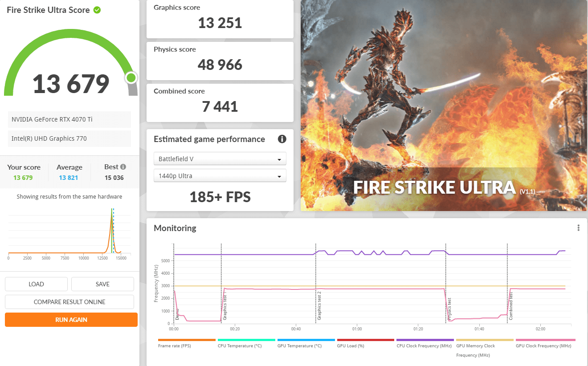Toggle the CPU Temperature legend swatch
The height and width of the screenshot is (366, 588).
(x=246, y=340)
